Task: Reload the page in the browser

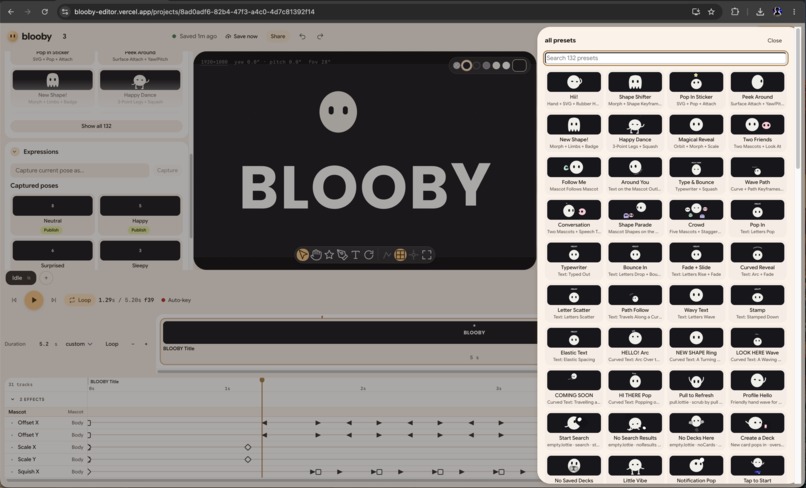Action: click(45, 11)
